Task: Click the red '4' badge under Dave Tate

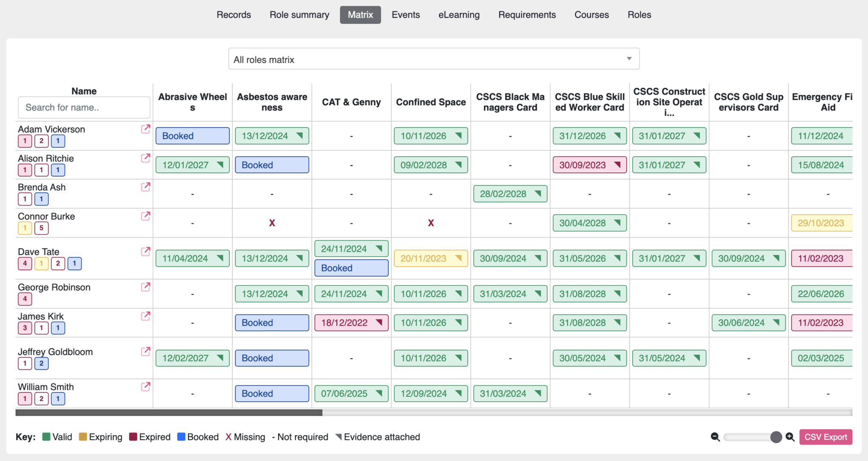Action: click(x=25, y=263)
